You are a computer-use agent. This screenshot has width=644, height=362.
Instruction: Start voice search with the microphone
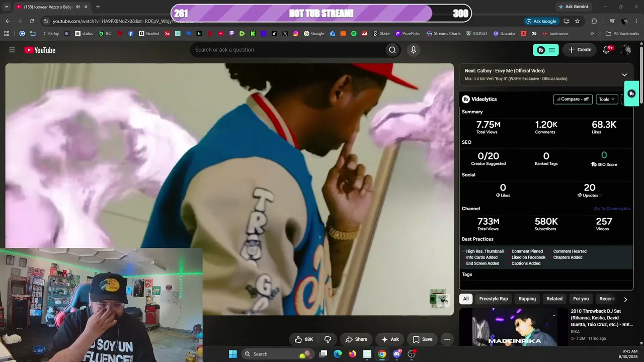point(414,50)
